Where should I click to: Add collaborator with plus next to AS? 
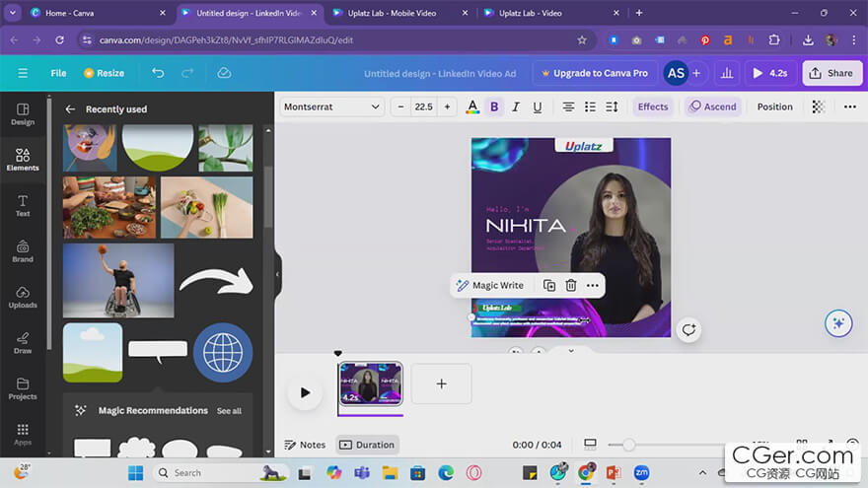click(696, 73)
